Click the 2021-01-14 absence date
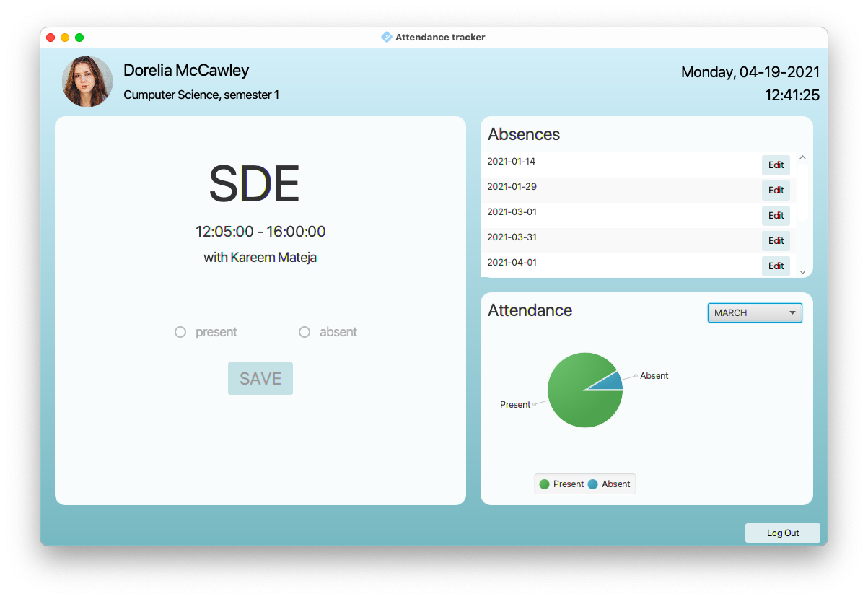 (512, 162)
